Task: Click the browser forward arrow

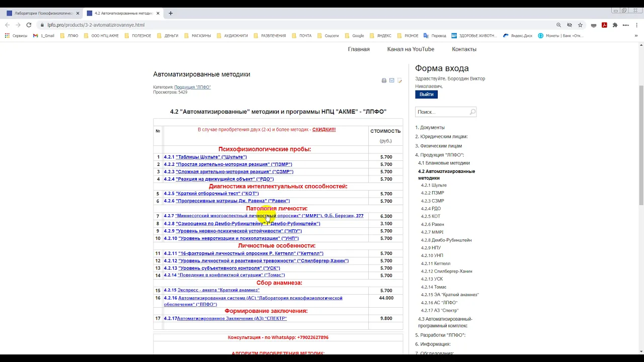Action: tap(18, 25)
